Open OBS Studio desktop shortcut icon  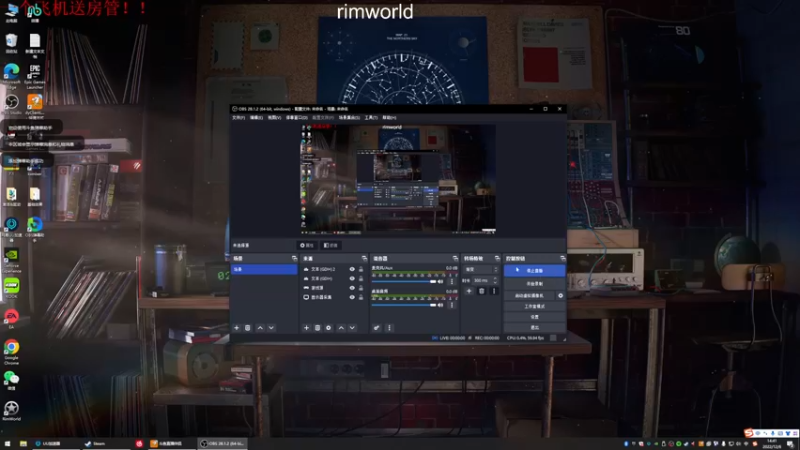(x=11, y=105)
